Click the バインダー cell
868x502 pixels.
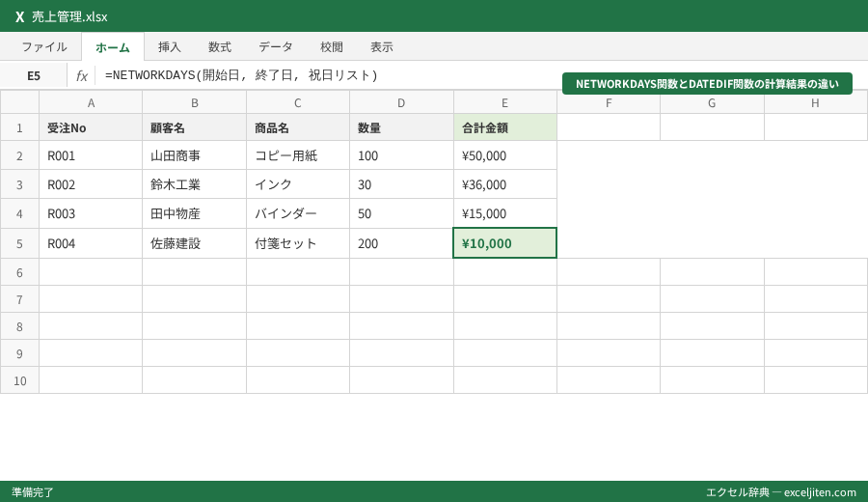[298, 213]
